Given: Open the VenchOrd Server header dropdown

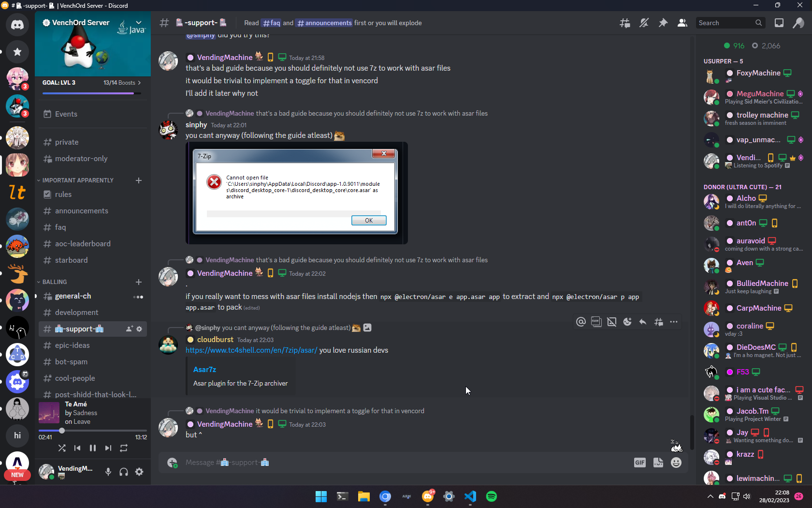Looking at the screenshot, I should (139, 23).
